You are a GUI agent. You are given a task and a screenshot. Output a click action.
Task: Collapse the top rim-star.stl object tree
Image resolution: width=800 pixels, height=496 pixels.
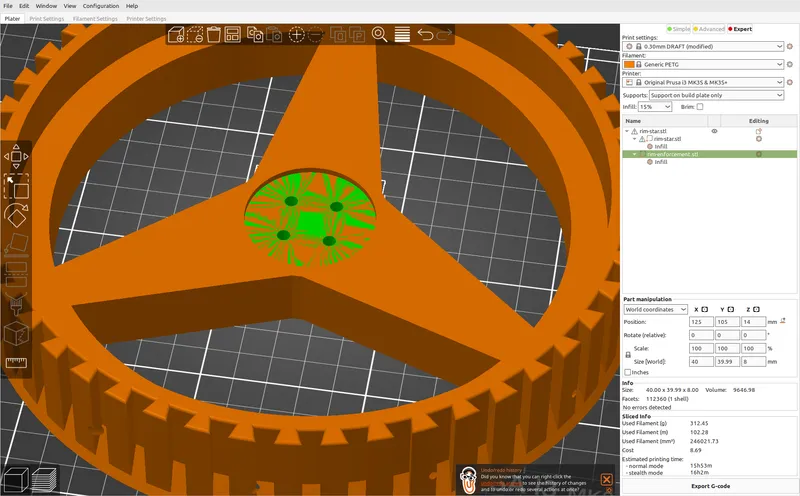pyautogui.click(x=627, y=131)
